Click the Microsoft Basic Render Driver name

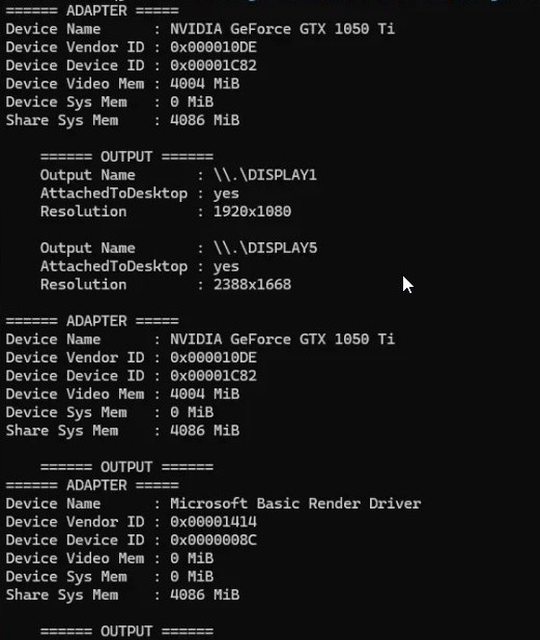point(296,503)
